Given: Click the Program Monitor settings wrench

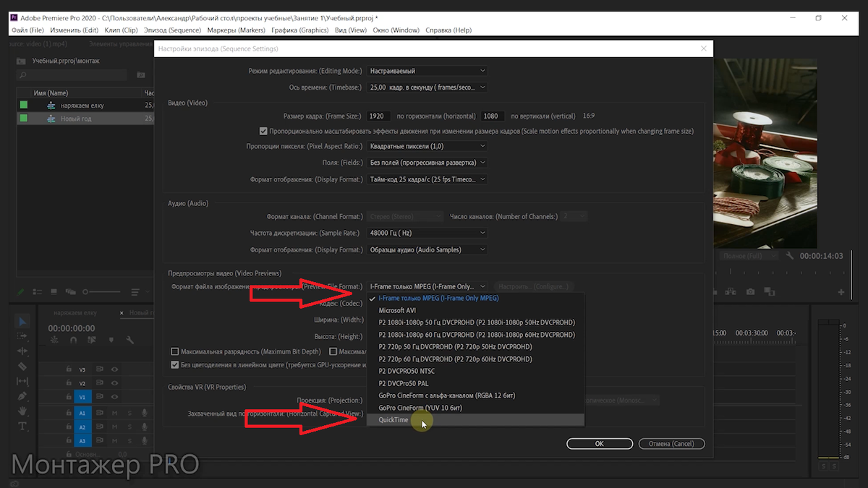Looking at the screenshot, I should [790, 256].
